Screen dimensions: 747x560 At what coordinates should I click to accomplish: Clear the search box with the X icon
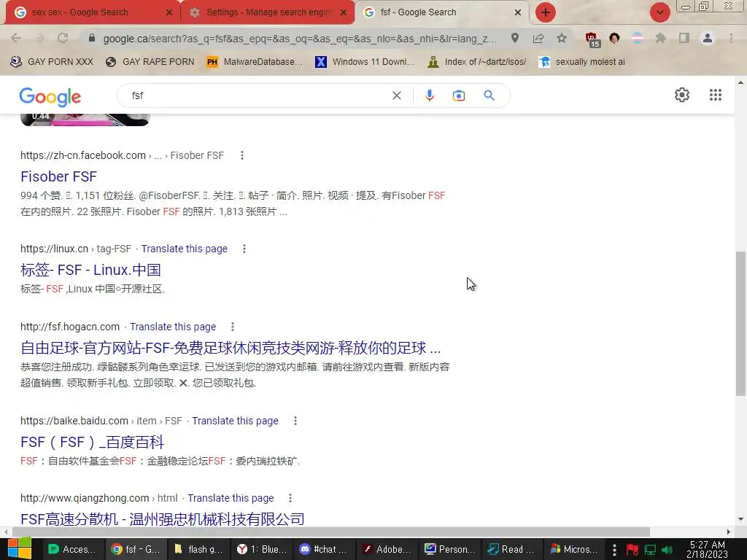pyautogui.click(x=396, y=96)
